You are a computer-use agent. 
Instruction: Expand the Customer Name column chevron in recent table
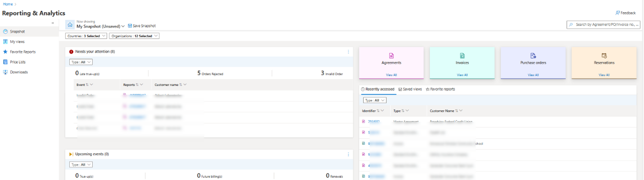(x=461, y=111)
